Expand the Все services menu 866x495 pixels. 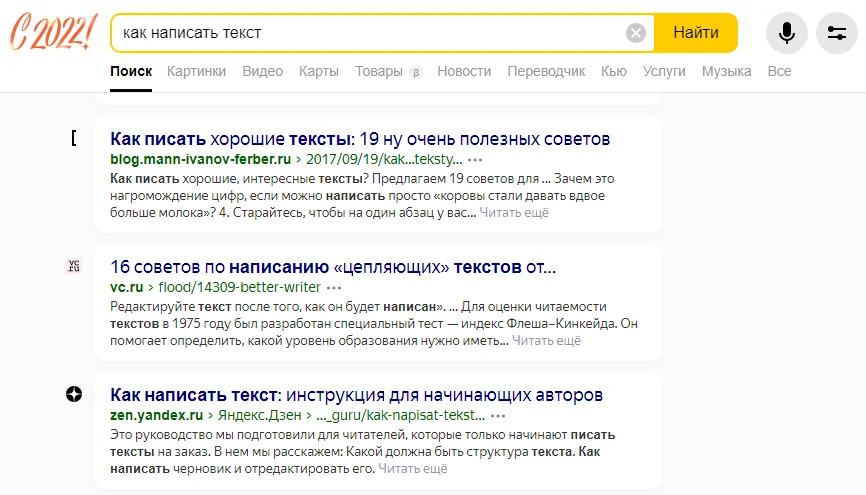click(x=779, y=71)
